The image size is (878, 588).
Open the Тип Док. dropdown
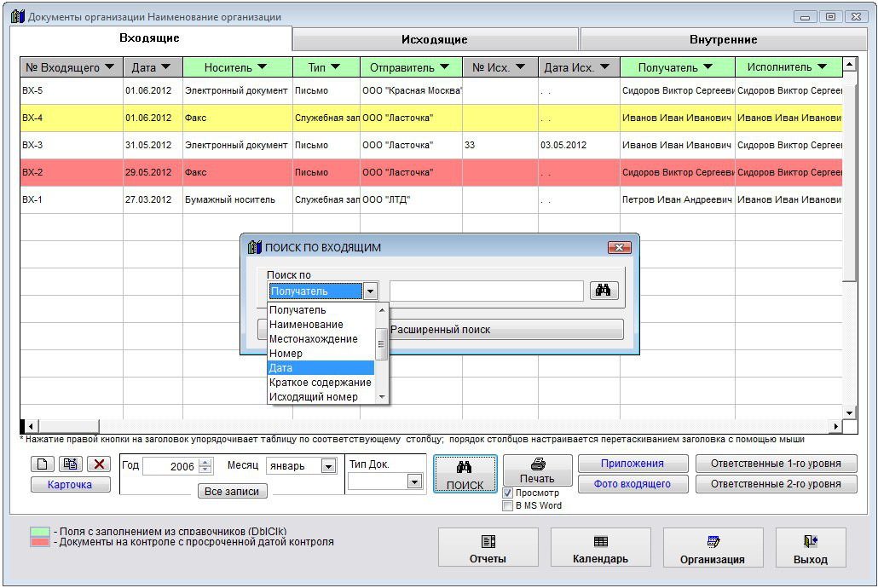(414, 481)
